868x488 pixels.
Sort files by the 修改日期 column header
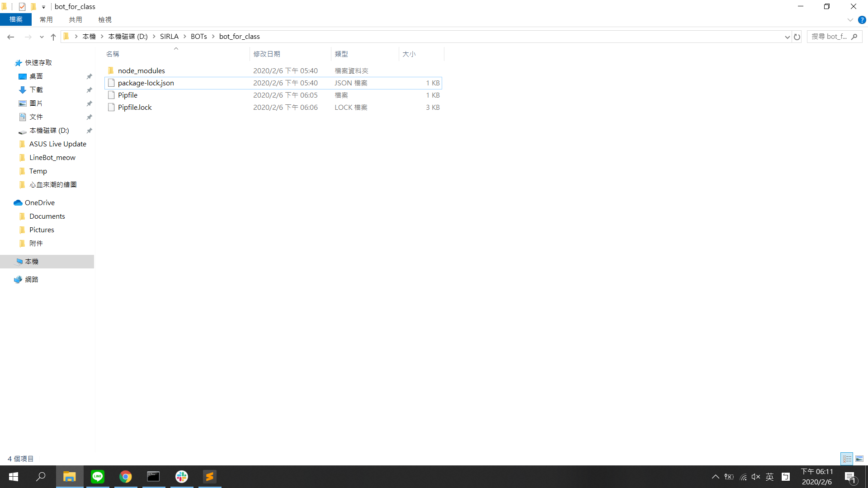click(x=267, y=54)
